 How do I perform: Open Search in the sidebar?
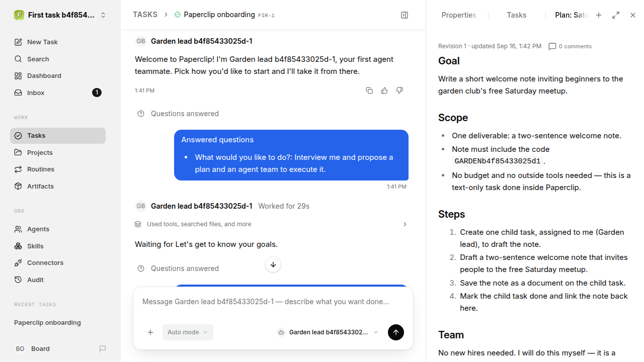tap(58, 59)
